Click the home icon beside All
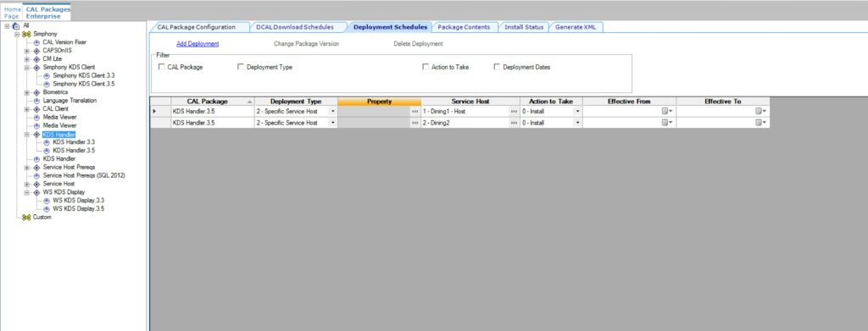 [x=16, y=25]
